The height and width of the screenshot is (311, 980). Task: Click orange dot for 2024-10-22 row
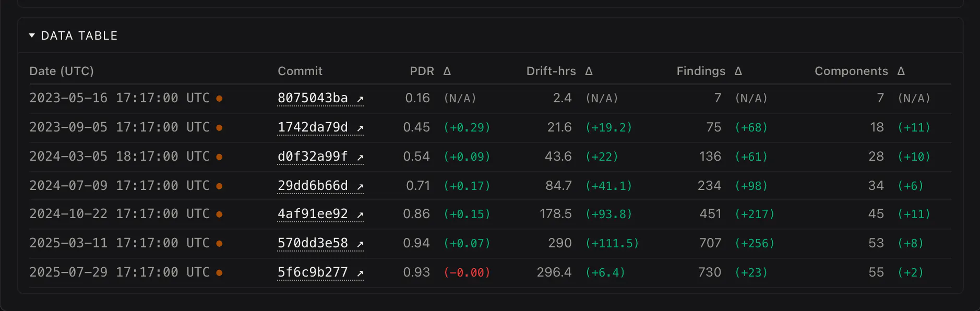pyautogui.click(x=219, y=214)
